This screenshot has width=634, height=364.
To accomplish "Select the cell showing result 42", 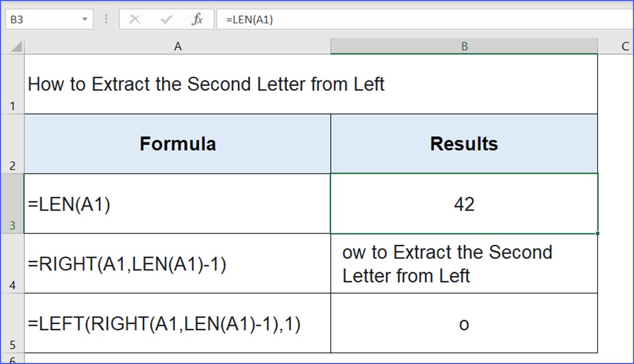I will 464,204.
